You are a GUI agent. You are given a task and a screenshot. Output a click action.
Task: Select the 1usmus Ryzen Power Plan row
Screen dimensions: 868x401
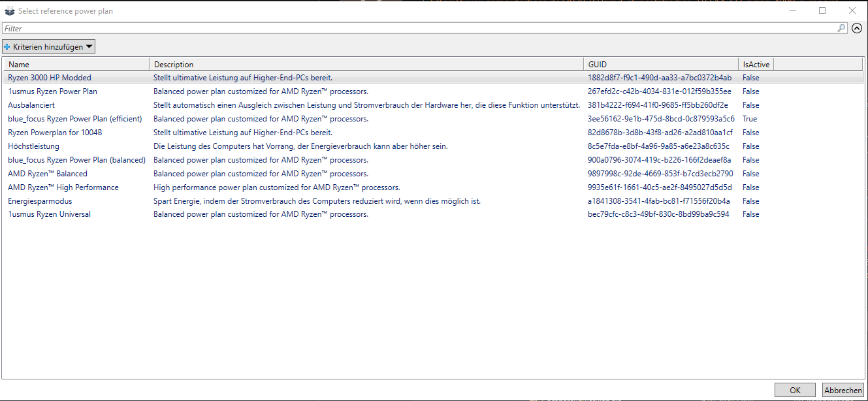click(433, 91)
